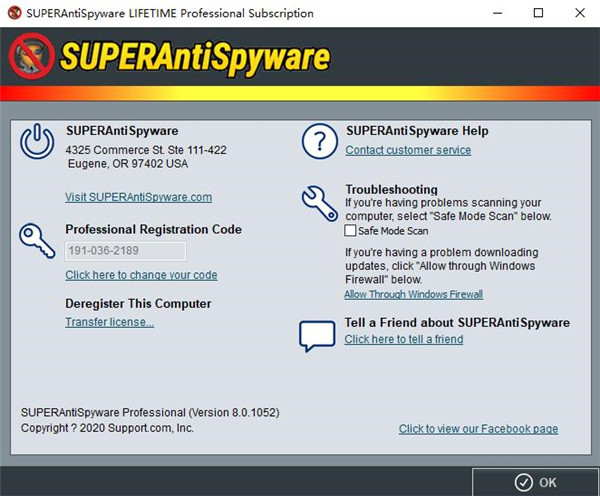Screen dimensions: 600x496
Task: Click the registration code field 191-036-2189
Action: 126,251
